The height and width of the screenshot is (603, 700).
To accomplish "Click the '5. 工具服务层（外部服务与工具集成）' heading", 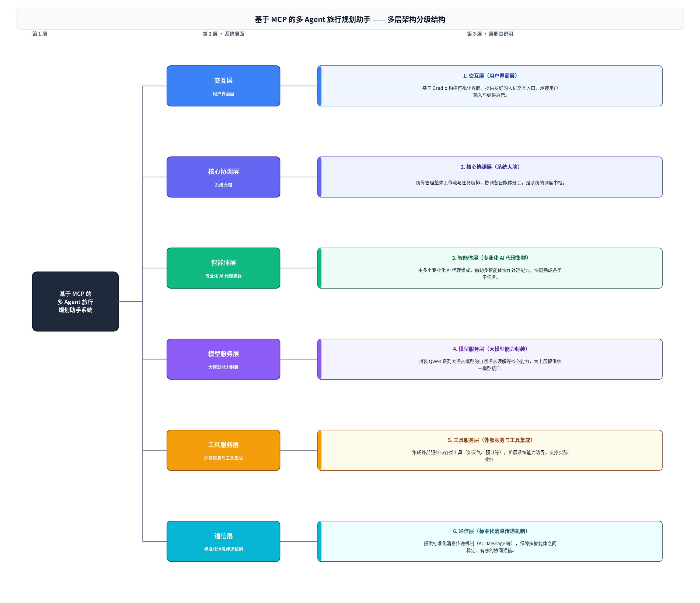I will tap(490, 440).
